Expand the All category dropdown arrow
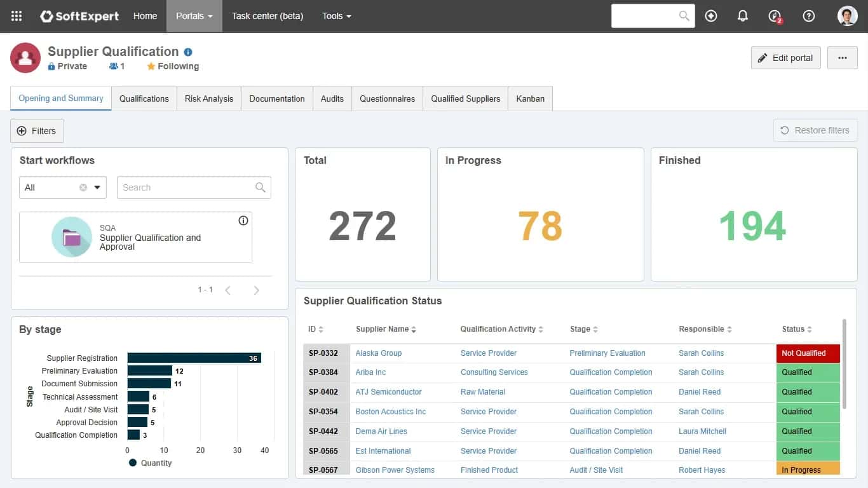Screen dimensions: 868x488 point(97,187)
